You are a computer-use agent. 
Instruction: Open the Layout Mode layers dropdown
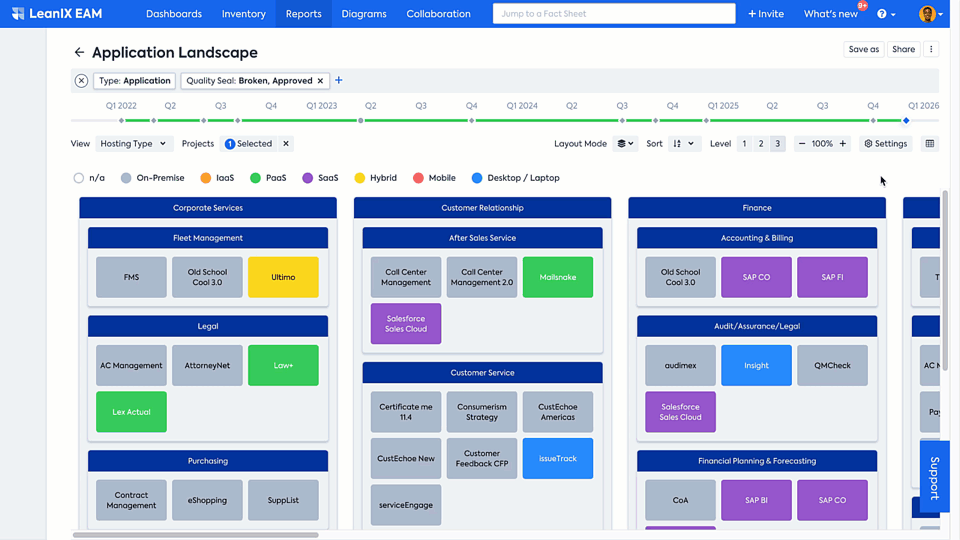coord(625,144)
